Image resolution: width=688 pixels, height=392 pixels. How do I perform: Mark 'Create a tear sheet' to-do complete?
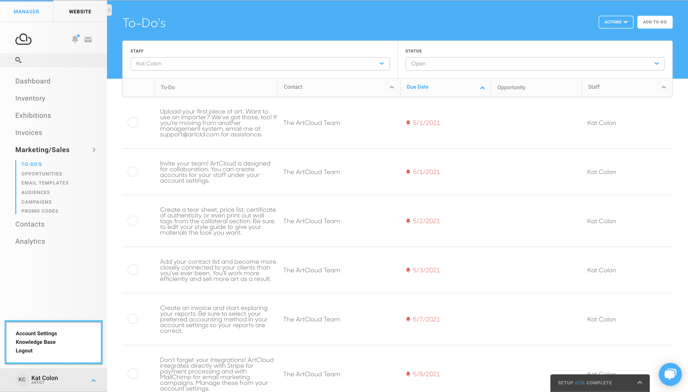coord(133,221)
